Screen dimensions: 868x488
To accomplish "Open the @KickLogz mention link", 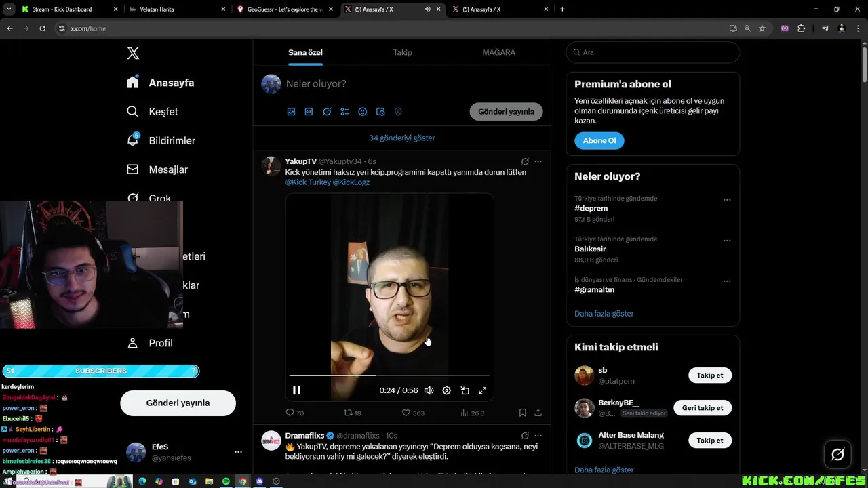I will pos(351,182).
